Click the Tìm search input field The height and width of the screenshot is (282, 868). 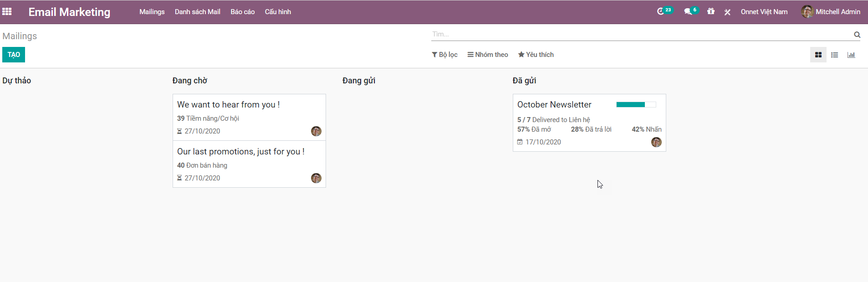(x=638, y=34)
